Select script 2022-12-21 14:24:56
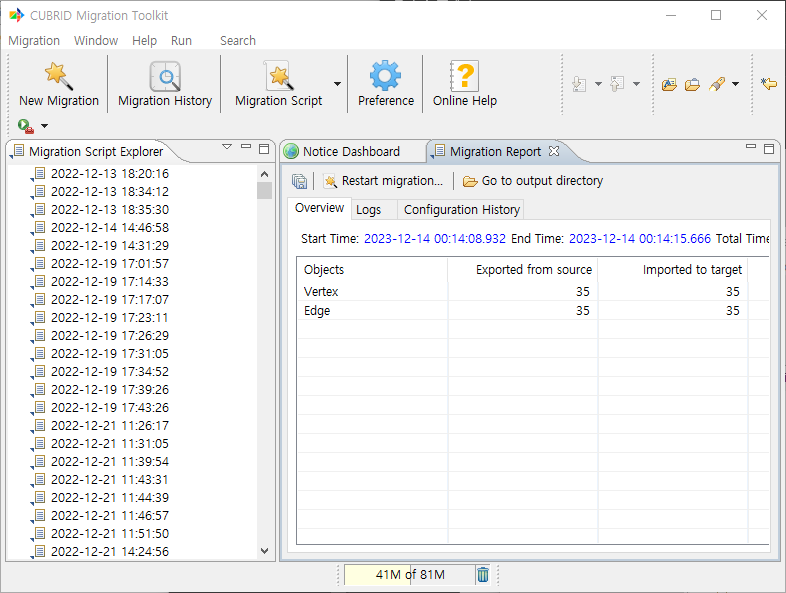 coord(110,551)
